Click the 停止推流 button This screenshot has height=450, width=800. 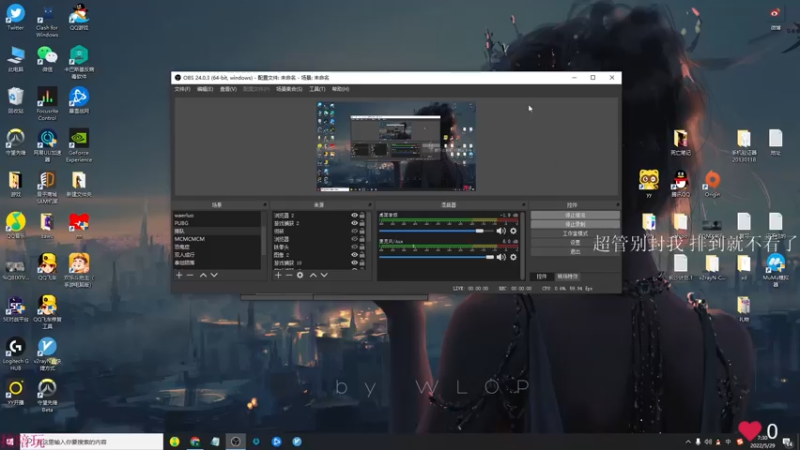575,215
